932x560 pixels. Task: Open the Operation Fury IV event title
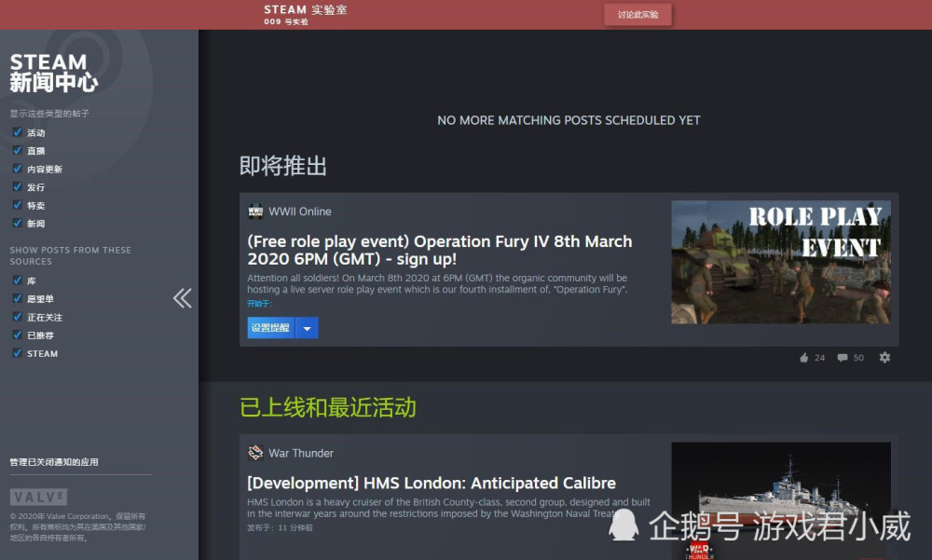point(440,251)
